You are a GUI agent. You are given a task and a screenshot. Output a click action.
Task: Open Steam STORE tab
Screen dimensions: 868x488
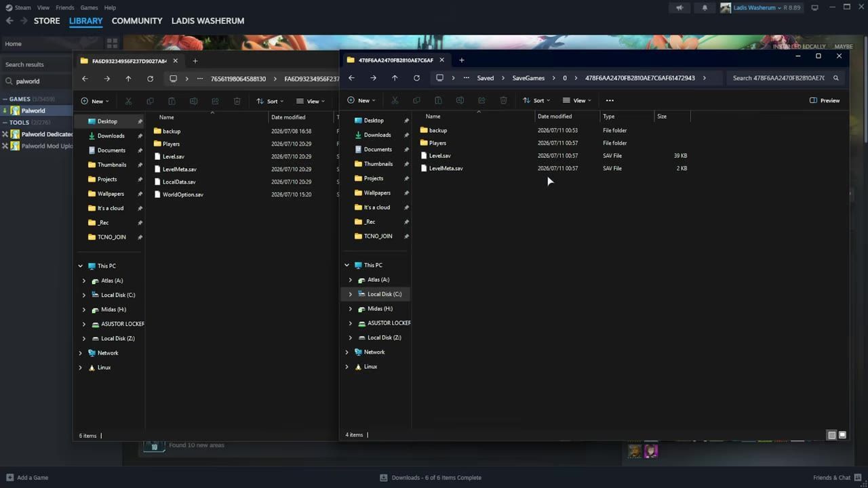(x=47, y=21)
